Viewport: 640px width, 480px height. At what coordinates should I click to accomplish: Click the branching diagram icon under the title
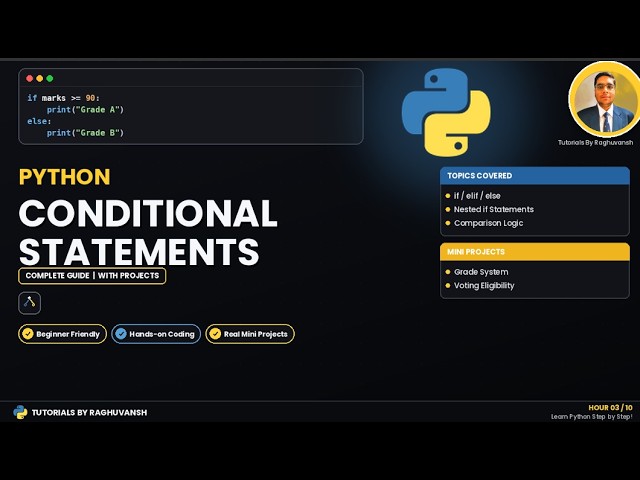(29, 303)
